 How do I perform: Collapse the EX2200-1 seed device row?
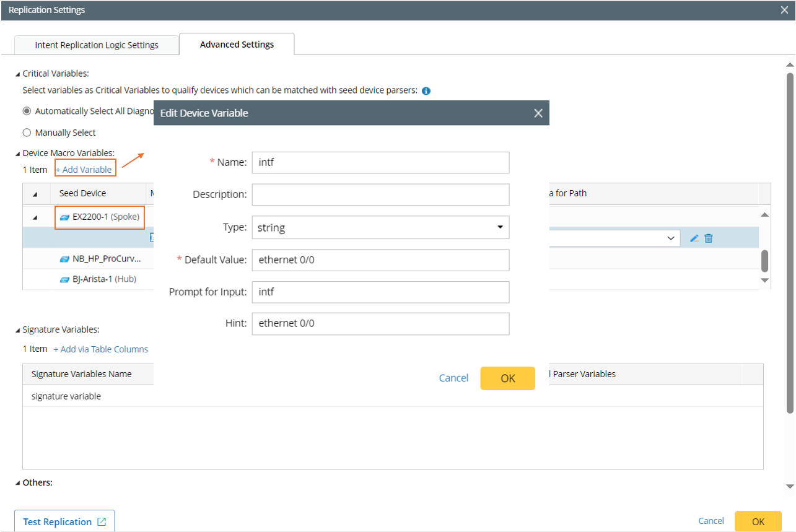(35, 217)
